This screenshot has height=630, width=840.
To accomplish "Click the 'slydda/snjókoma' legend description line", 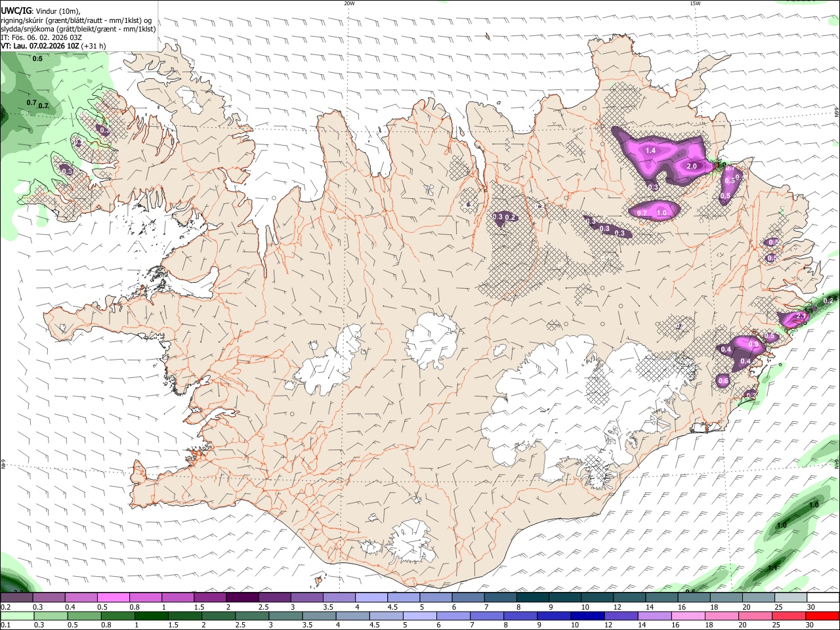I will pos(79,29).
